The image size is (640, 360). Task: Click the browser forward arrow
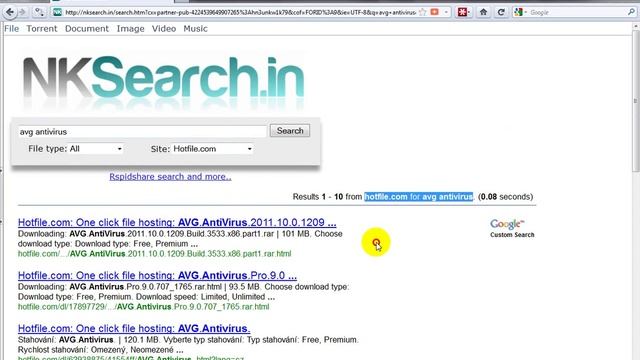tap(22, 12)
